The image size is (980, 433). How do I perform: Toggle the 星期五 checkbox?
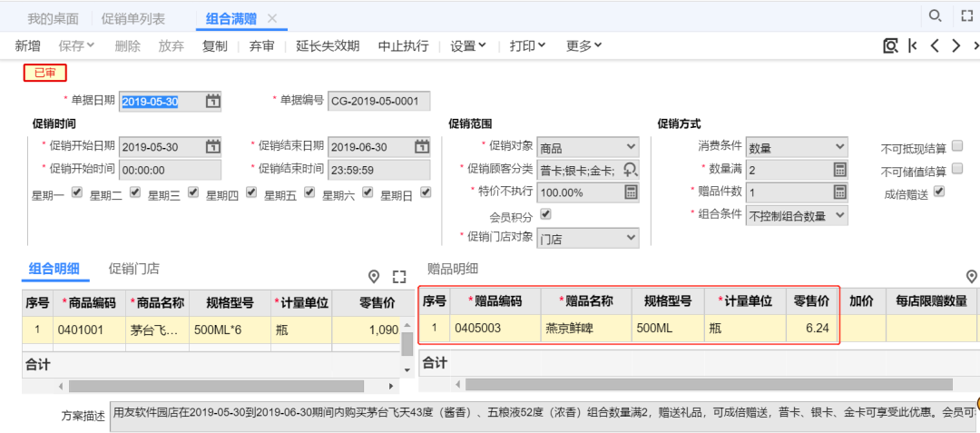click(x=309, y=192)
